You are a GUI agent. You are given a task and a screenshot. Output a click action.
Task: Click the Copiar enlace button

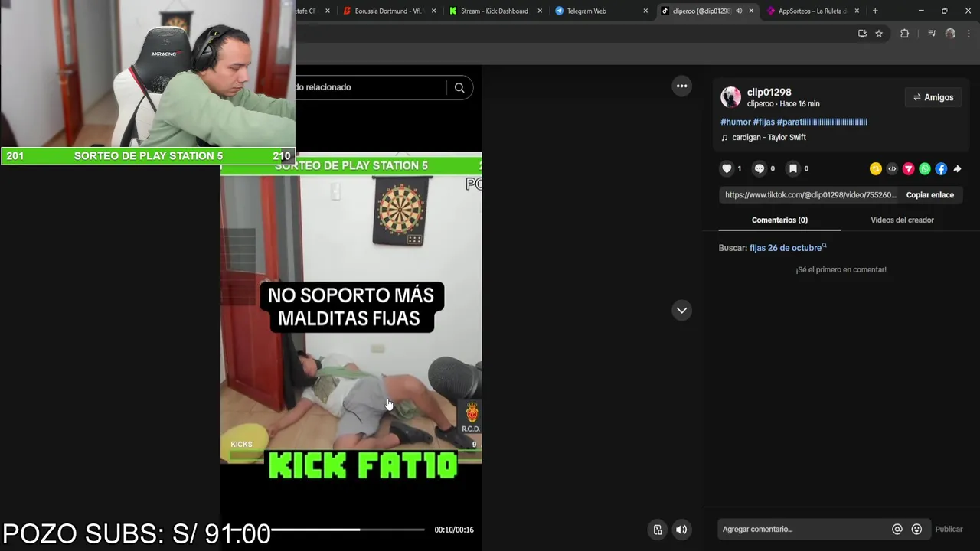[929, 195]
